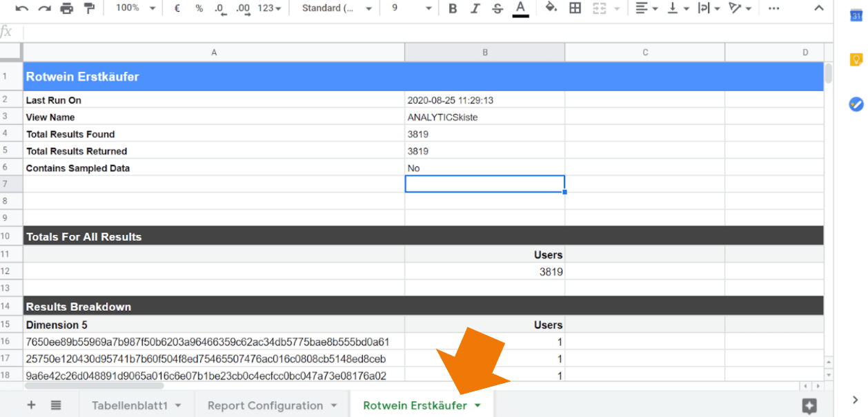This screenshot has width=868, height=417.
Task: Open the fill color paint bucket
Action: pos(551,8)
